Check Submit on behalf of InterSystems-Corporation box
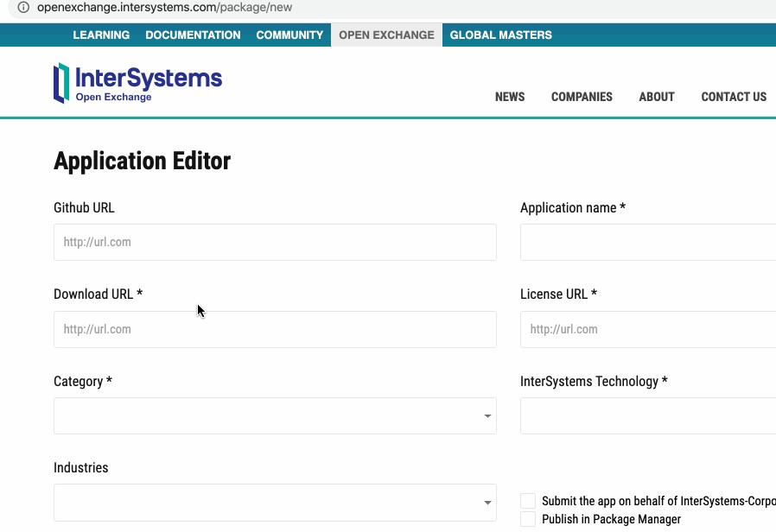Image resolution: width=776 pixels, height=532 pixels. 528,501
